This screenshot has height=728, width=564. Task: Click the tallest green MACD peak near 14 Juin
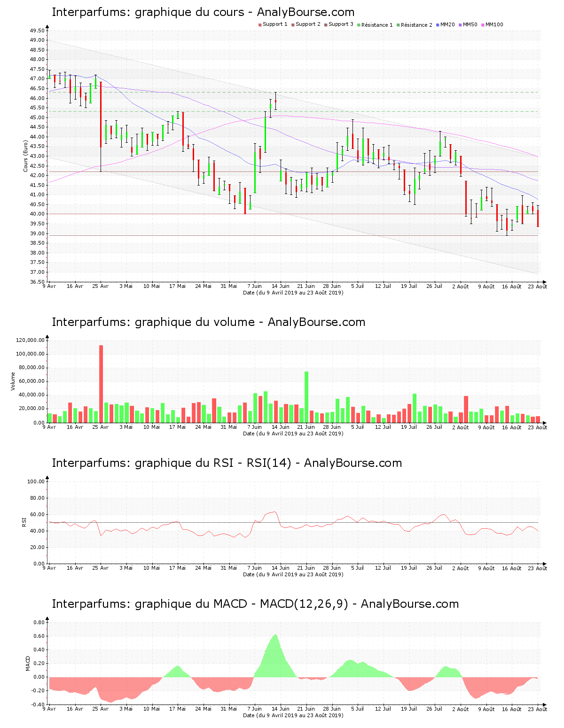click(275, 655)
